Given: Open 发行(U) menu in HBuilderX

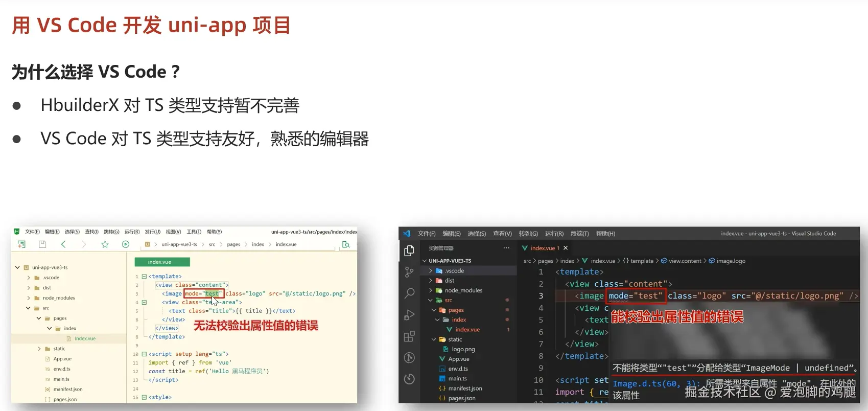Looking at the screenshot, I should point(152,232).
